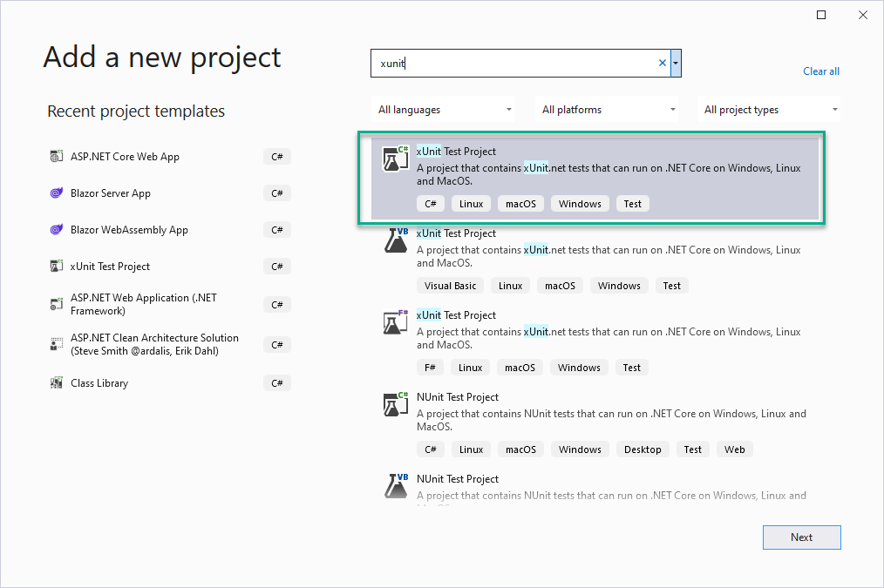884x588 pixels.
Task: Click the Class Library template icon
Action: point(58,382)
